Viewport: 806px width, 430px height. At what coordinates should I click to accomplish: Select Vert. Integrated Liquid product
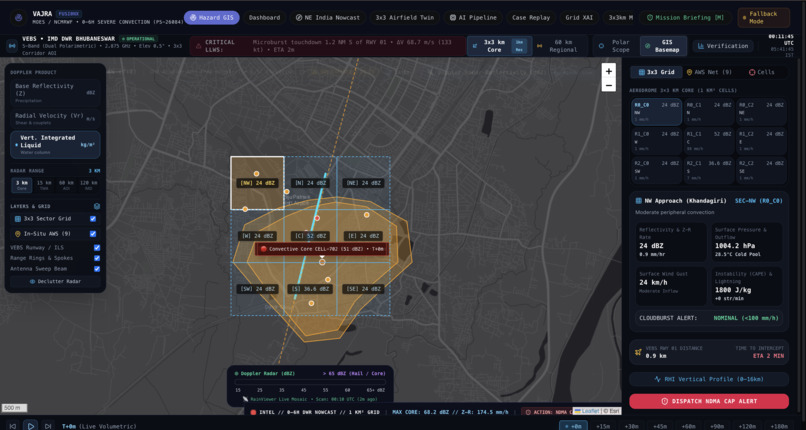[x=55, y=144]
